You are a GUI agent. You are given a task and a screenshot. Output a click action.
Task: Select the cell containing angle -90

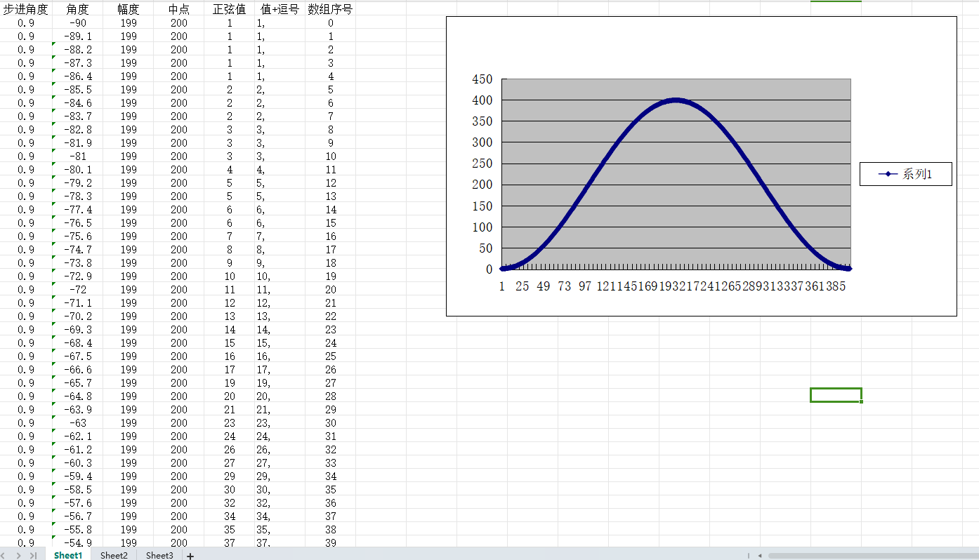[78, 23]
